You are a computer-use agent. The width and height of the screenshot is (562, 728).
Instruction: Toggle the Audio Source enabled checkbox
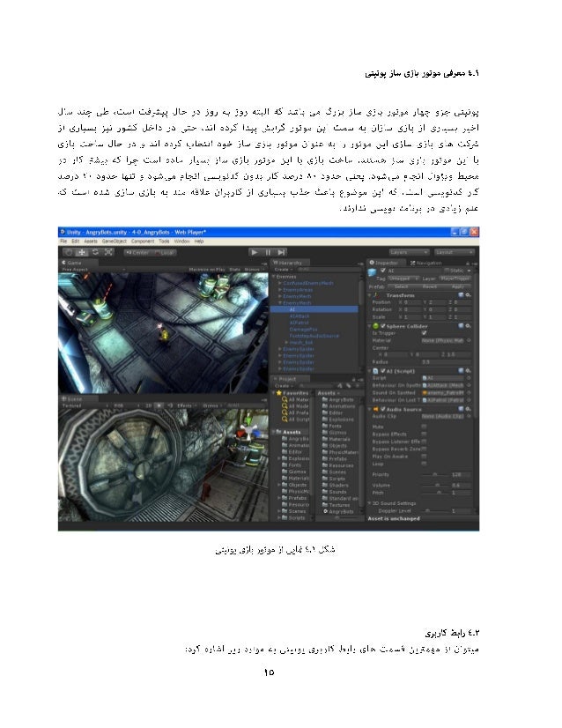point(383,410)
